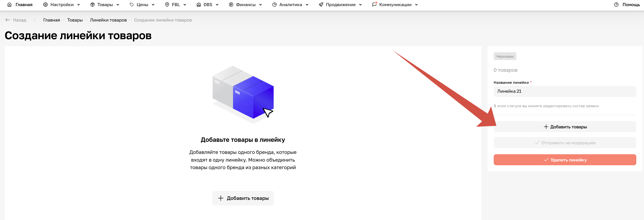Click the home icon next to Главная

[9, 5]
